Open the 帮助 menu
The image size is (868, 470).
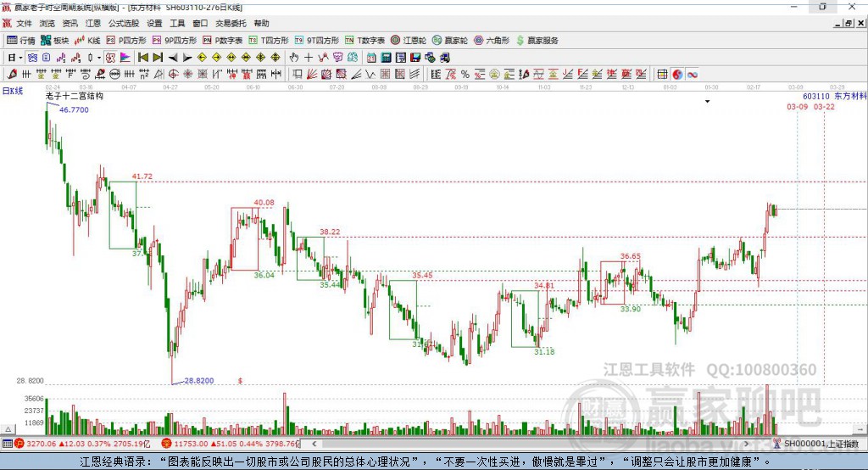click(261, 23)
